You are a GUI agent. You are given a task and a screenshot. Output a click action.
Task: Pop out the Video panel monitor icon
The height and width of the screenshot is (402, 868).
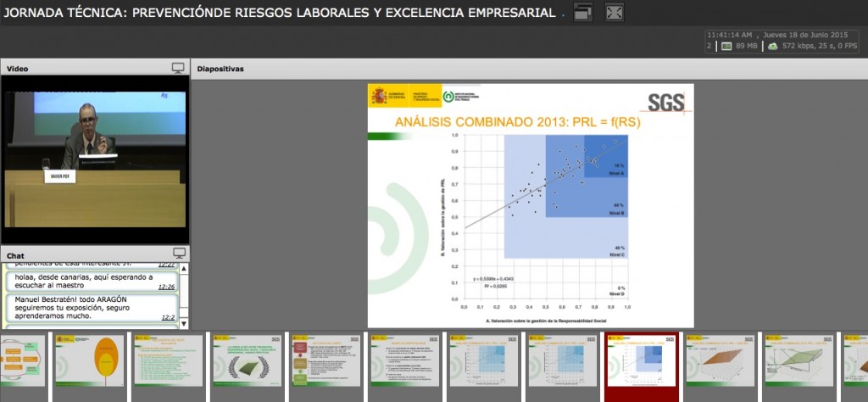[178, 68]
